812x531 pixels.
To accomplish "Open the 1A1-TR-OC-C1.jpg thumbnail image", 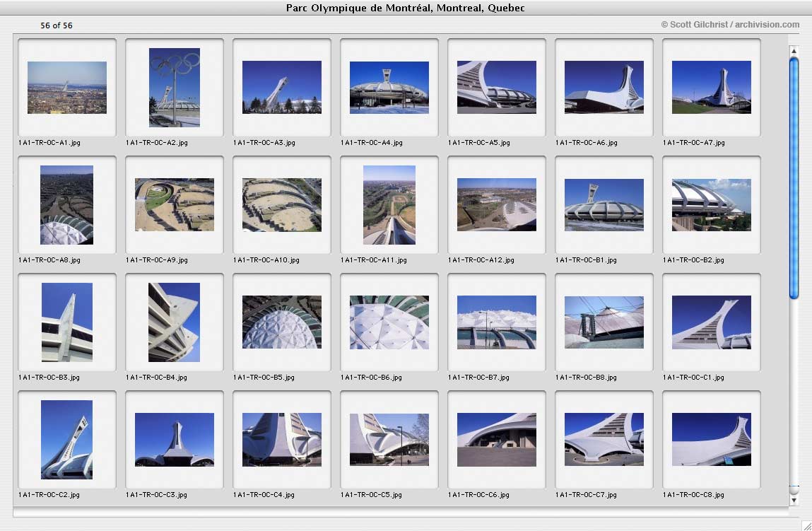I will tap(712, 322).
